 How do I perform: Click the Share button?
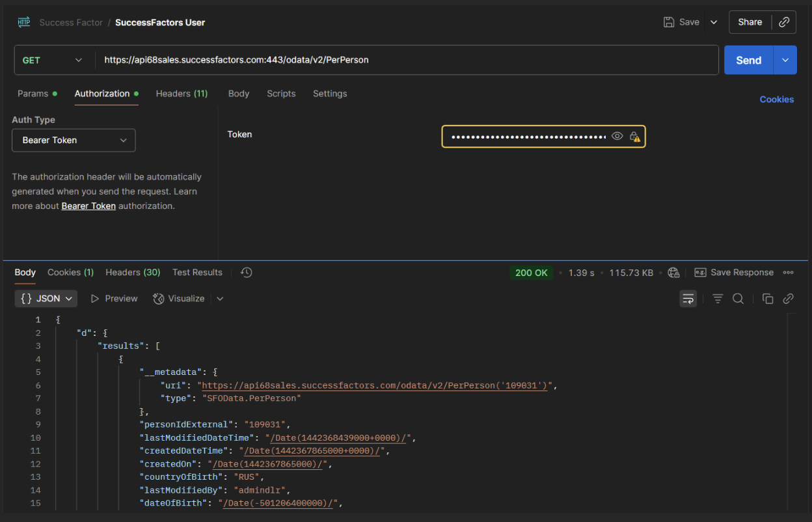tap(750, 22)
